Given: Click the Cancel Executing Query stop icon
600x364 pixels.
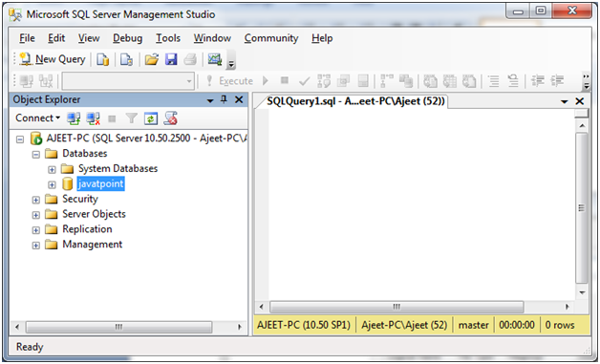Looking at the screenshot, I should pyautogui.click(x=285, y=80).
